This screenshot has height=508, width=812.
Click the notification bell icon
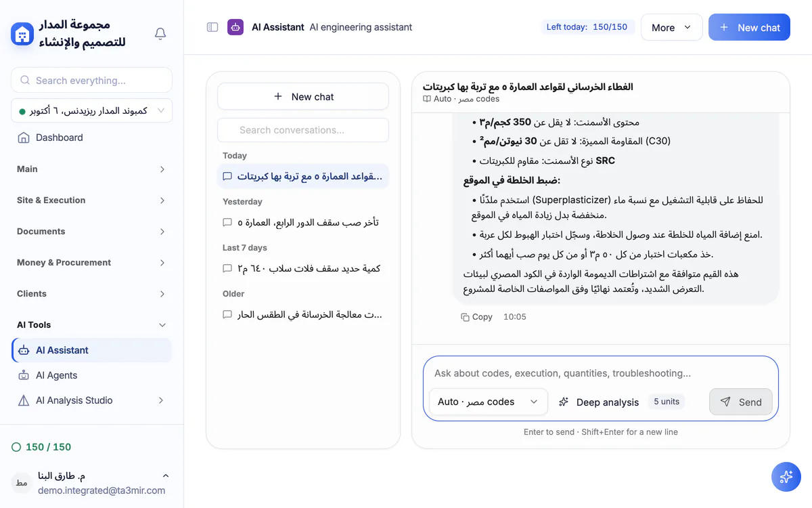click(160, 33)
